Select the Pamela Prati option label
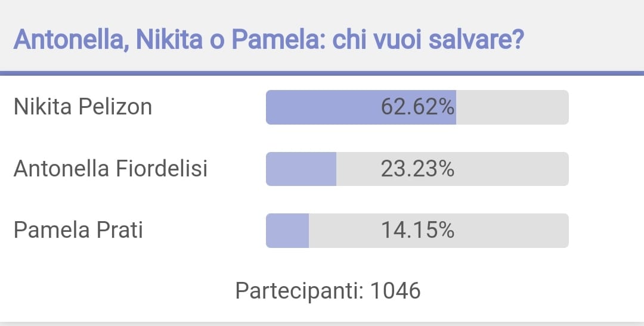Screen dimensions: 644x326 (79, 230)
